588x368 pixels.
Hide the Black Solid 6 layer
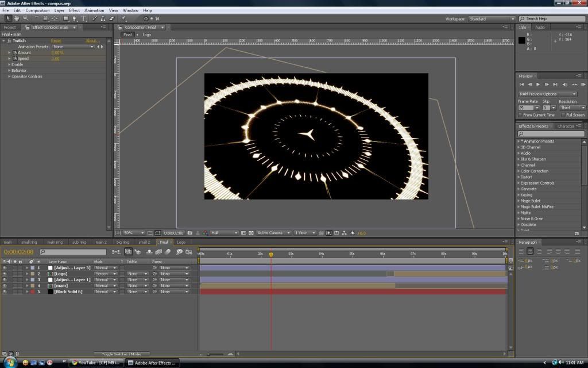[5, 292]
